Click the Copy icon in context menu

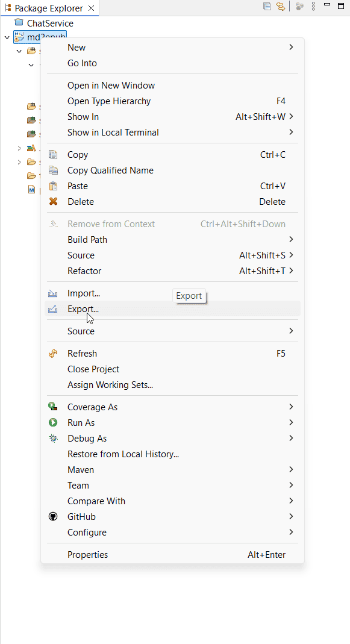pyautogui.click(x=53, y=155)
